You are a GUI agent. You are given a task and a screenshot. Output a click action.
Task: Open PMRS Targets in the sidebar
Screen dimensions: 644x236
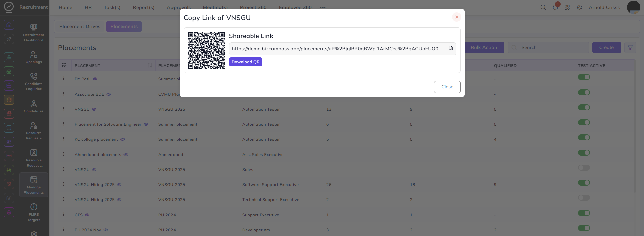tap(34, 212)
